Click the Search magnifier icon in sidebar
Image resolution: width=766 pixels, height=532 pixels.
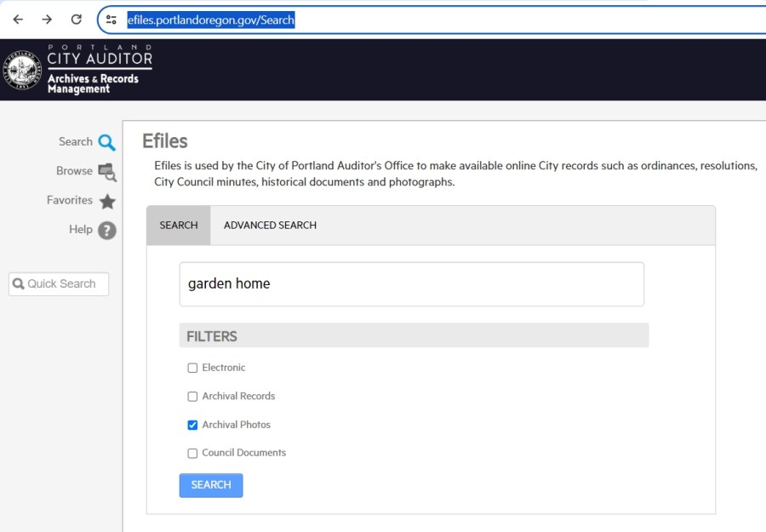coord(105,141)
